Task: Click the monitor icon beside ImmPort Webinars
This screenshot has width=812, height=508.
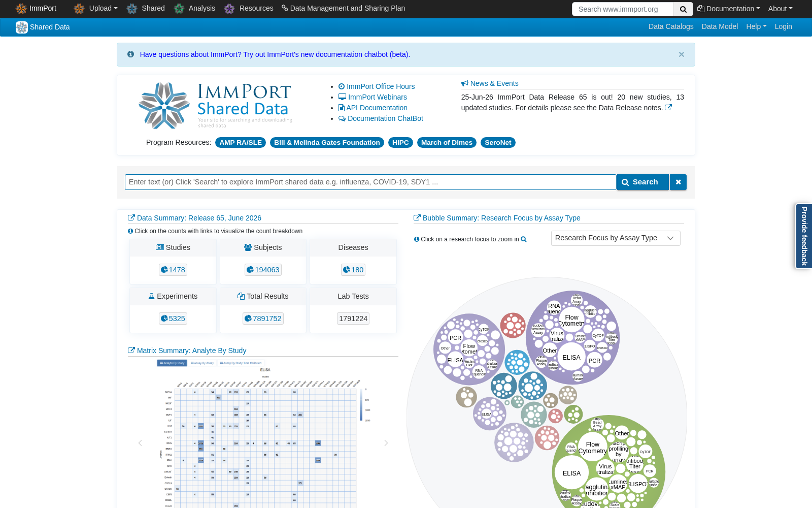Action: 342,97
